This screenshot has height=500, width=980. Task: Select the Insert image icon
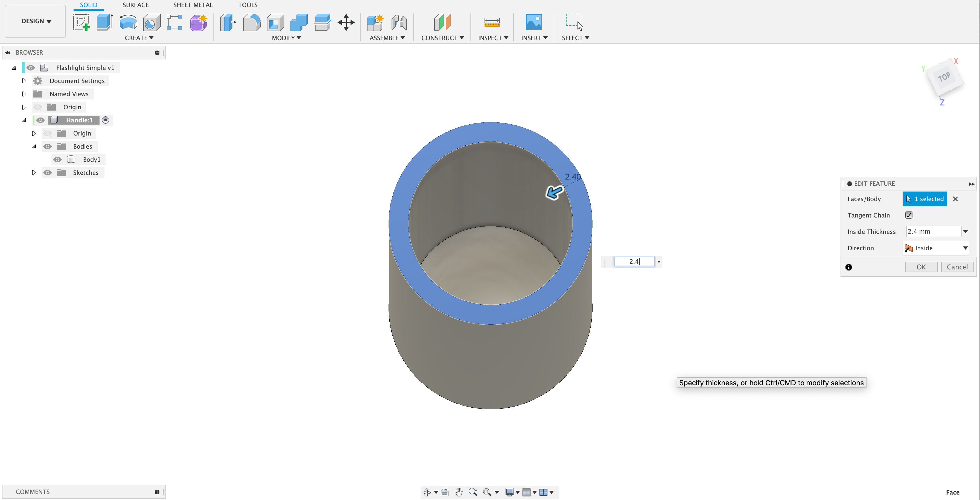[534, 22]
